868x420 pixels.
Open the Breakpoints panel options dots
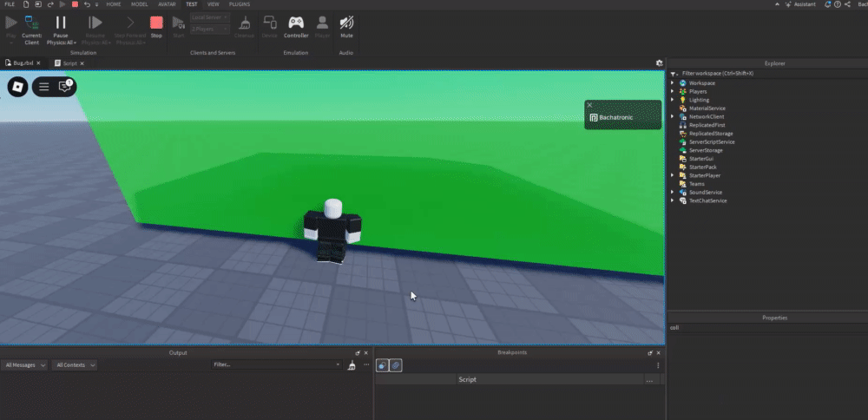(658, 365)
